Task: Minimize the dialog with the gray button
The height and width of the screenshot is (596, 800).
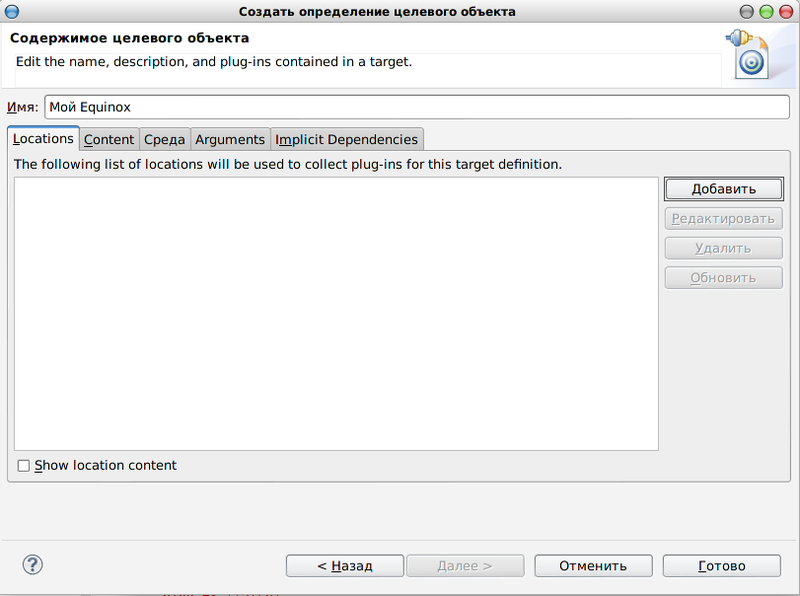Action: [x=746, y=12]
